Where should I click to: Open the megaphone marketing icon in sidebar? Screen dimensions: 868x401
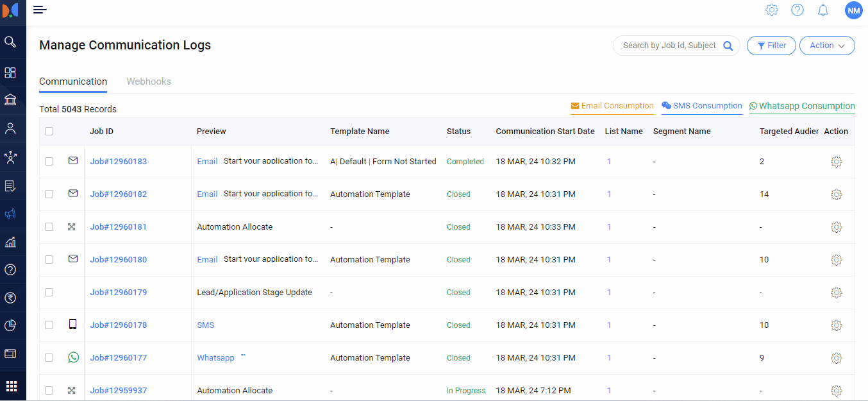click(x=10, y=214)
